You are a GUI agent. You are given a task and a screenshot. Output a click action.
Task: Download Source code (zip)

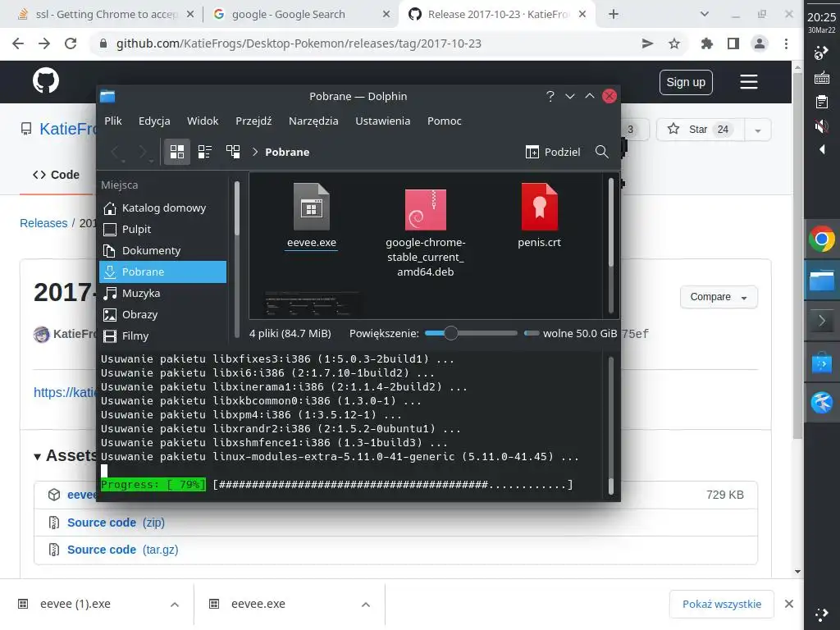click(116, 523)
